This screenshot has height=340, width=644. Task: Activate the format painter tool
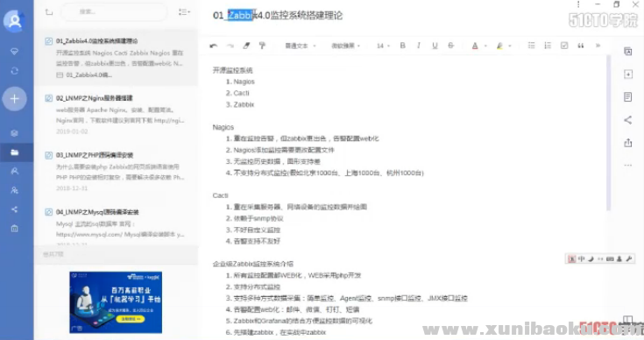pyautogui.click(x=262, y=46)
